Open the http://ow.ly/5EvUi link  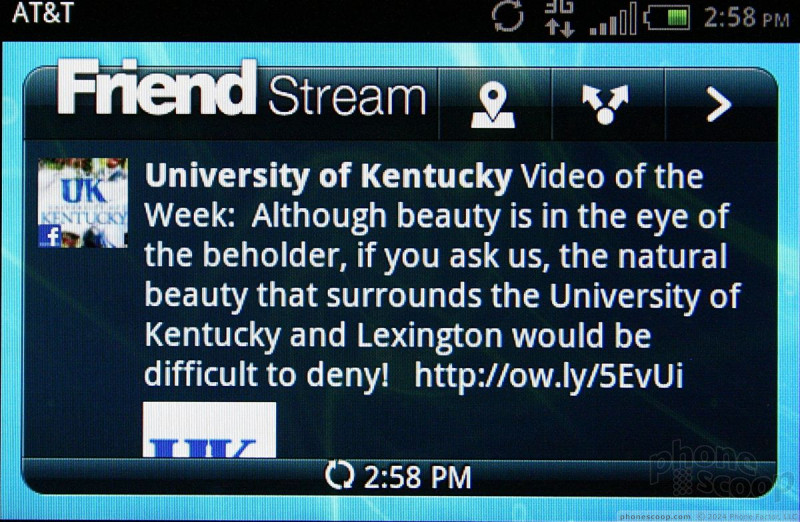point(548,376)
